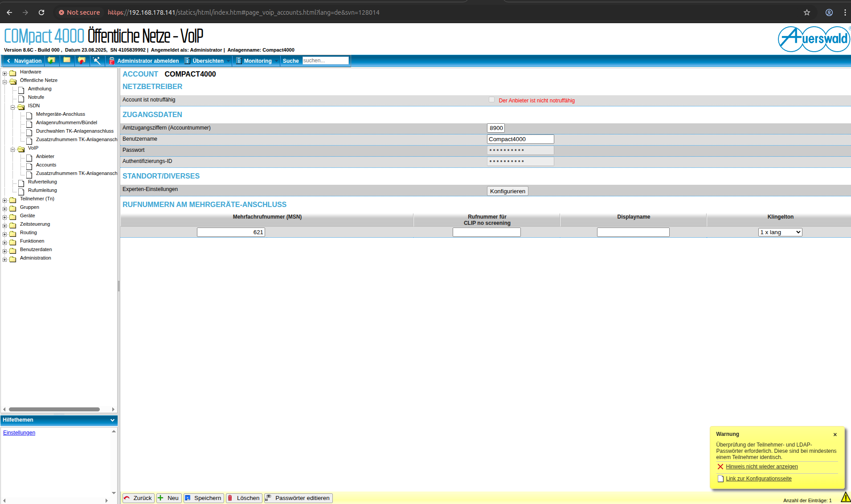The height and width of the screenshot is (504, 851).
Task: Click the Zurück button
Action: coord(139,498)
